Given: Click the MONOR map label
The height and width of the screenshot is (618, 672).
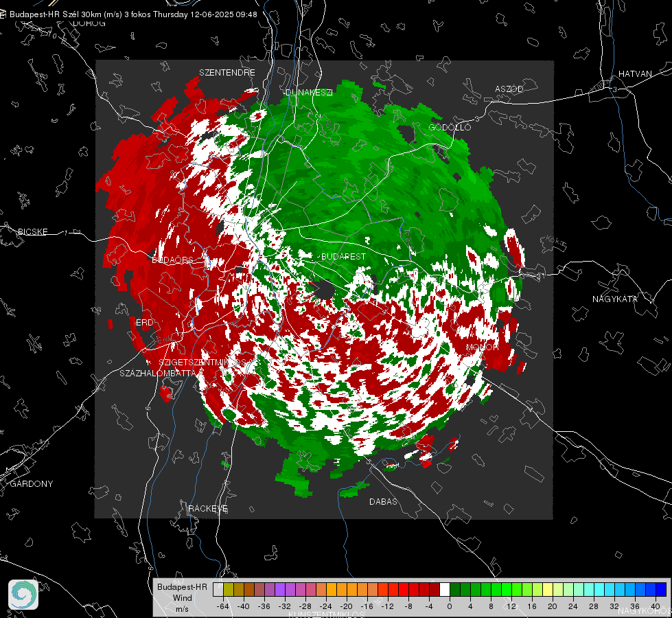Looking at the screenshot, I should (x=482, y=347).
